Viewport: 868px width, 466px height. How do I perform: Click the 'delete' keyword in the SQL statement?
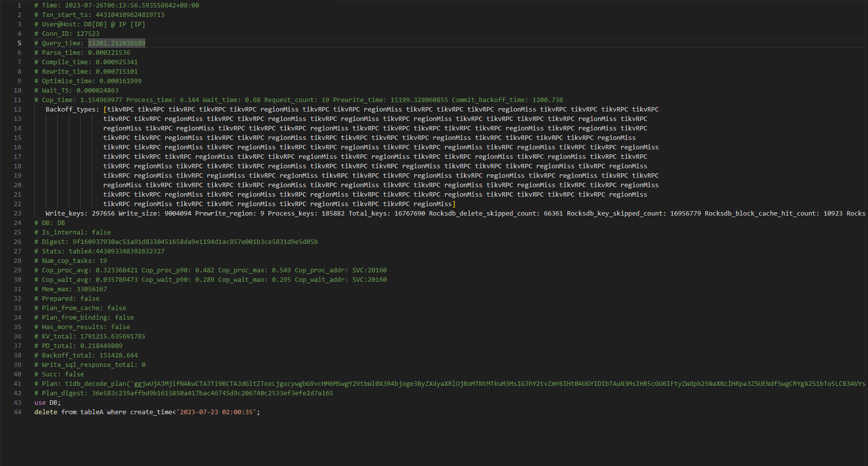[x=46, y=412]
